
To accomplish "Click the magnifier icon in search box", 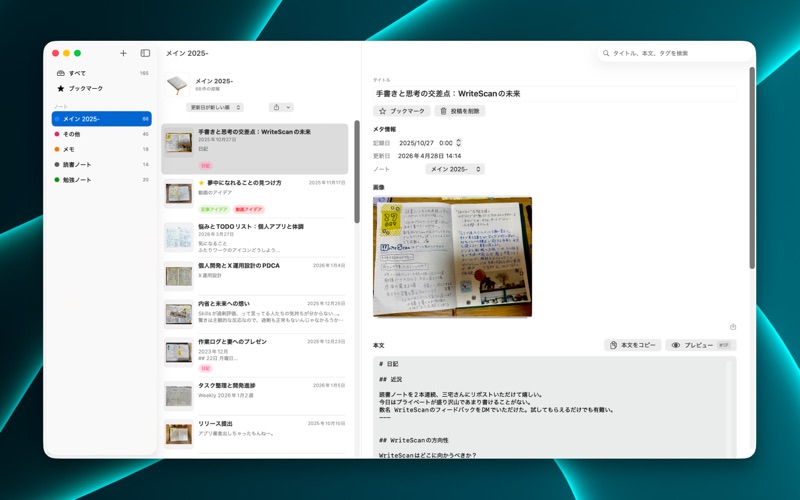I will (606, 53).
